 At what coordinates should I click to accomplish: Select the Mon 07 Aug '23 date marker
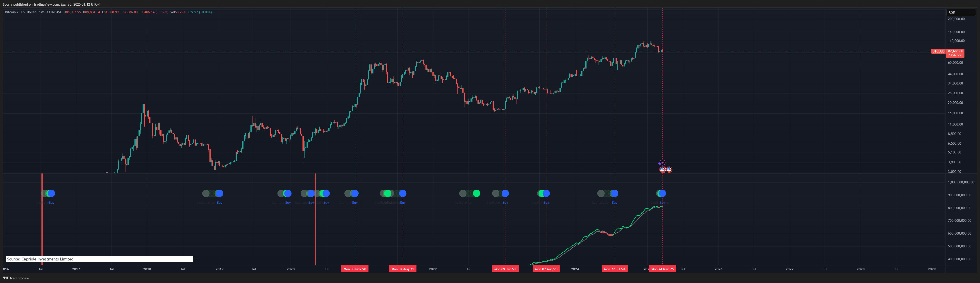coord(546,269)
